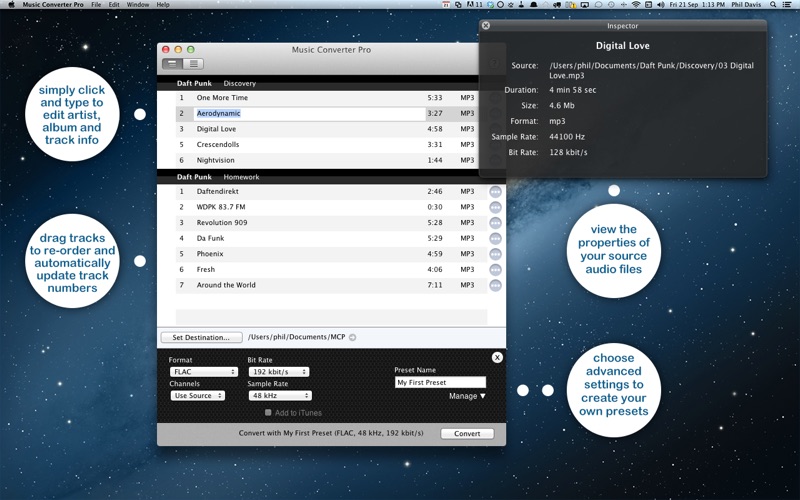
Task: Open the Format dropdown showing FLAC
Action: pos(203,371)
